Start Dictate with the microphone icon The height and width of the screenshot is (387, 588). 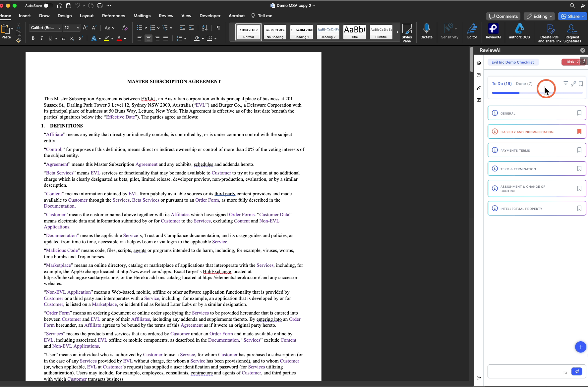point(426,31)
